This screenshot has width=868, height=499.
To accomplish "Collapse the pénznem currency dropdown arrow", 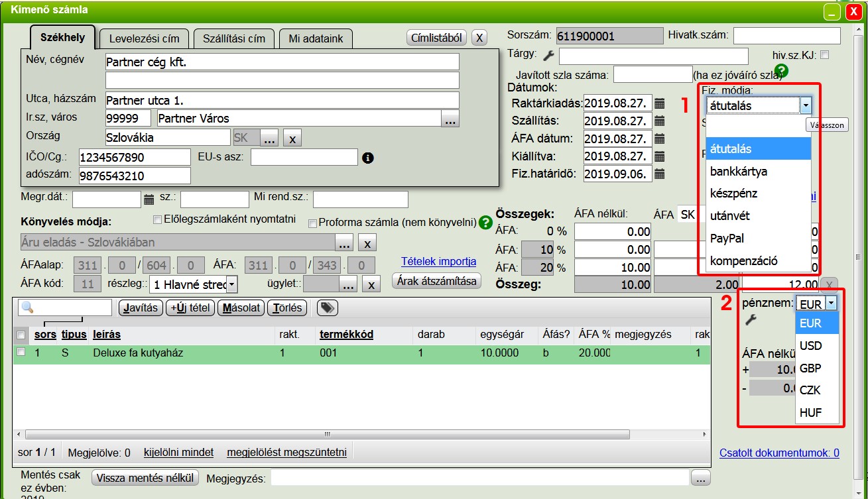I will pyautogui.click(x=832, y=304).
